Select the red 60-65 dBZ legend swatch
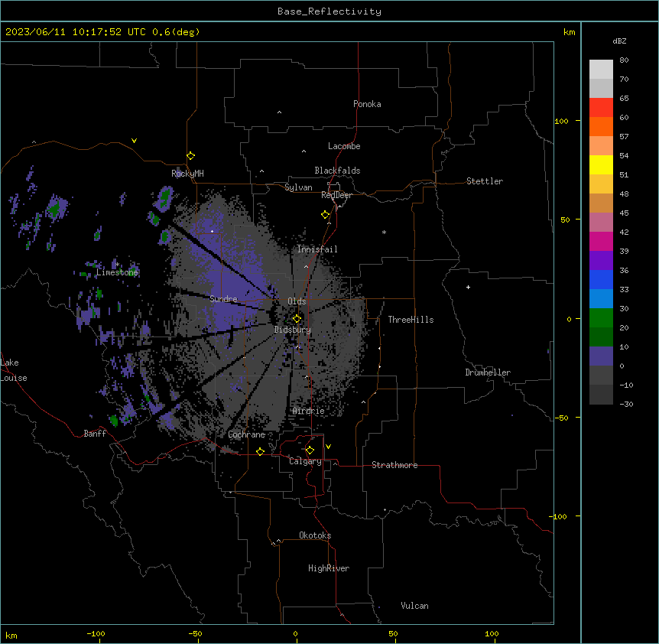This screenshot has height=644, width=659. (601, 107)
